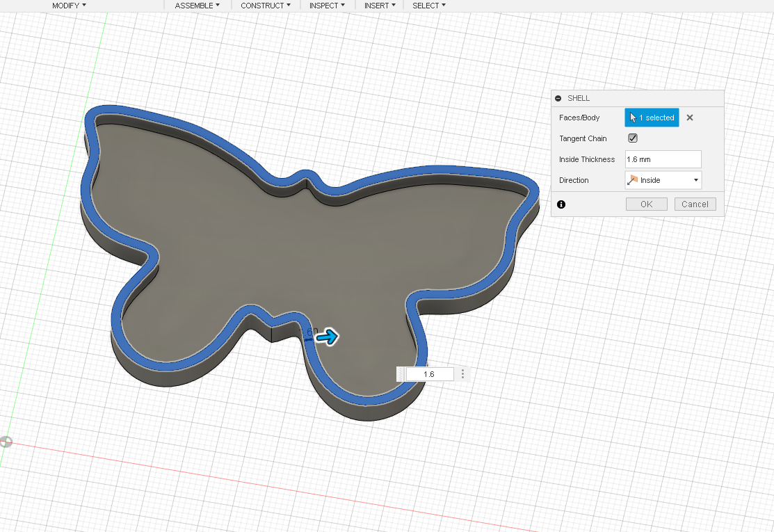Click the 1.6 value box in viewport
The height and width of the screenshot is (532, 774).
[429, 374]
